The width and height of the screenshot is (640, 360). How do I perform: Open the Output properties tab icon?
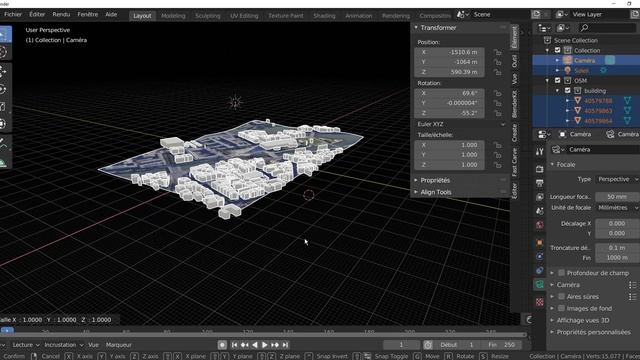[x=540, y=183]
